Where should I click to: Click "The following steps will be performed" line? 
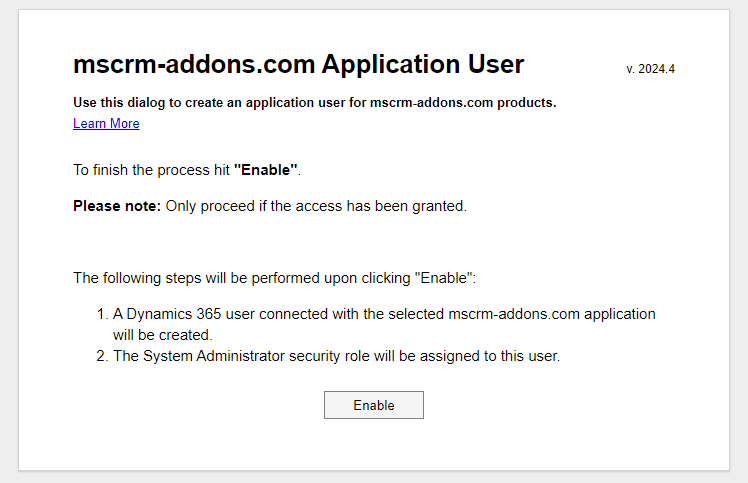274,278
